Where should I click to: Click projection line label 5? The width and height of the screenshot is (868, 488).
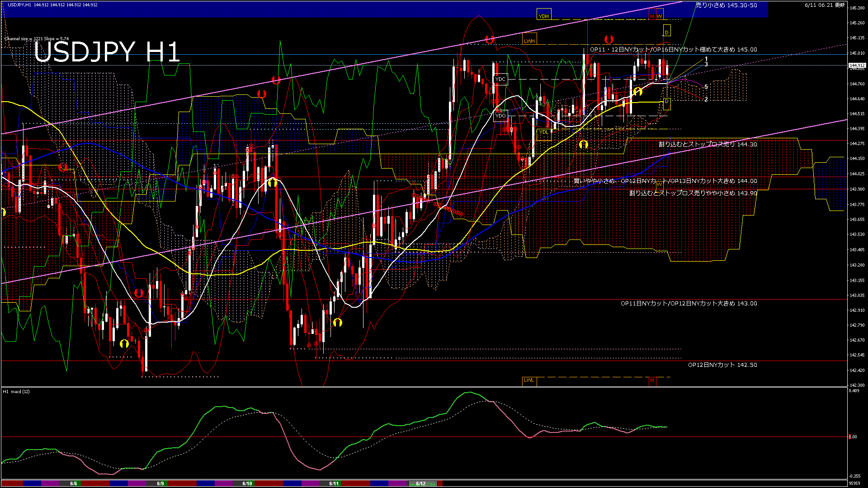[706, 87]
